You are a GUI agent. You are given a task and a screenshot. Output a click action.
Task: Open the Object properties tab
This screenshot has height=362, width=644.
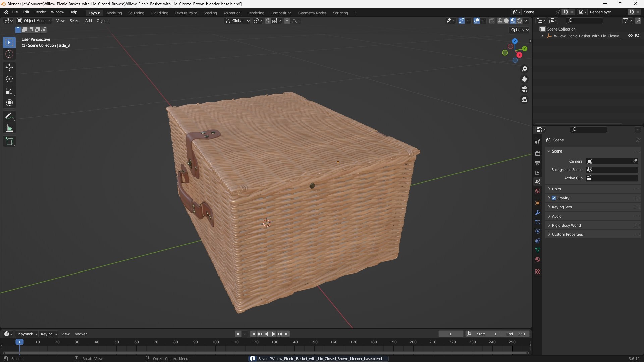click(x=538, y=203)
